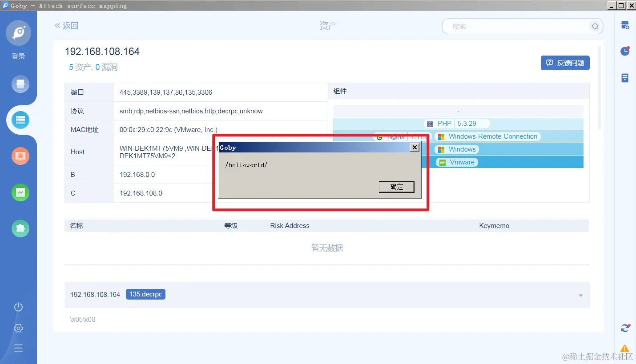Open the green report chart icon
The height and width of the screenshot is (364, 636).
pos(20,192)
